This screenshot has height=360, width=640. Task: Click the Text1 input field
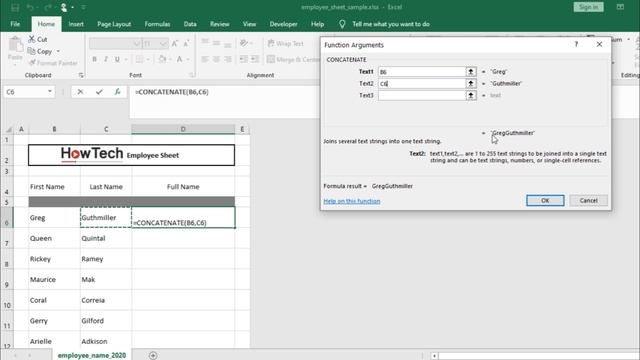click(422, 71)
